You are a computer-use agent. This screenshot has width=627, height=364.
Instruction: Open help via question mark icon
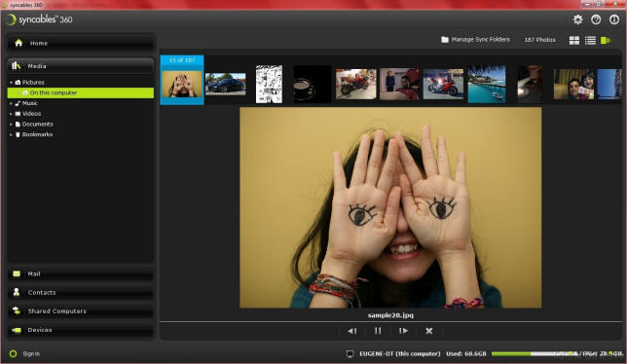(x=596, y=19)
